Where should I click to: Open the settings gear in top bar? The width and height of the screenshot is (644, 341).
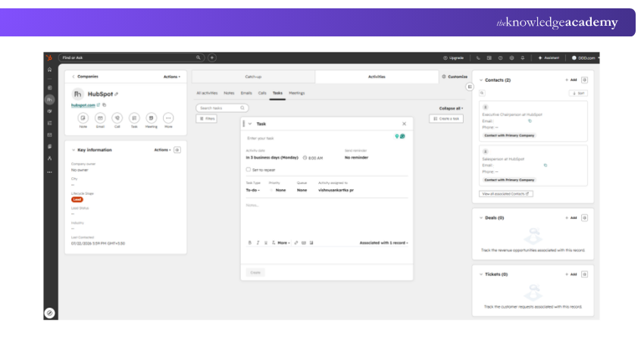pyautogui.click(x=511, y=58)
